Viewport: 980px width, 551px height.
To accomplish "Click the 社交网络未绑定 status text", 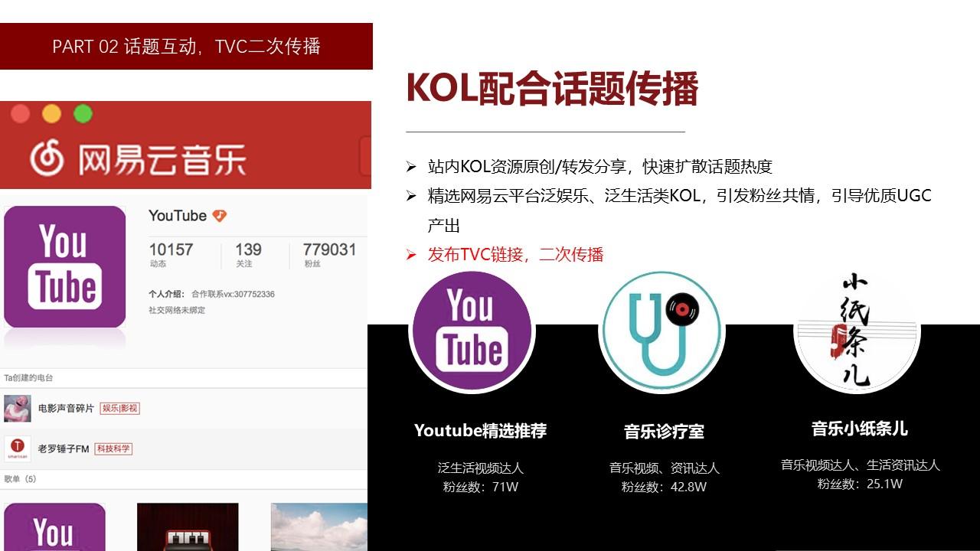I will coord(177,310).
